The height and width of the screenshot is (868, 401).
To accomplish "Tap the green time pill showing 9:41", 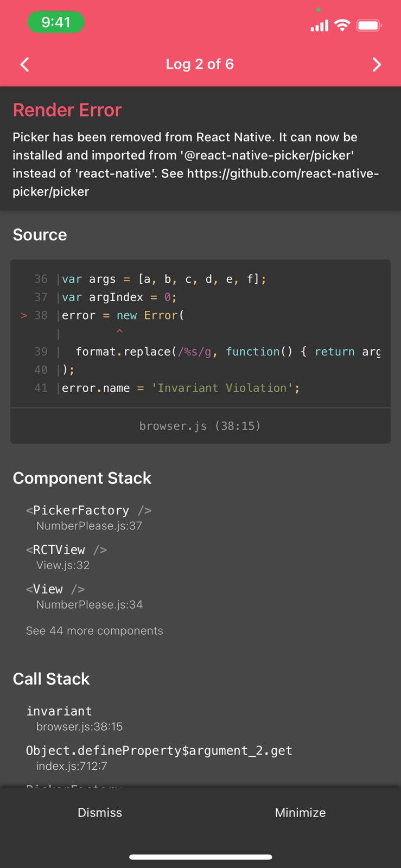I will (56, 22).
